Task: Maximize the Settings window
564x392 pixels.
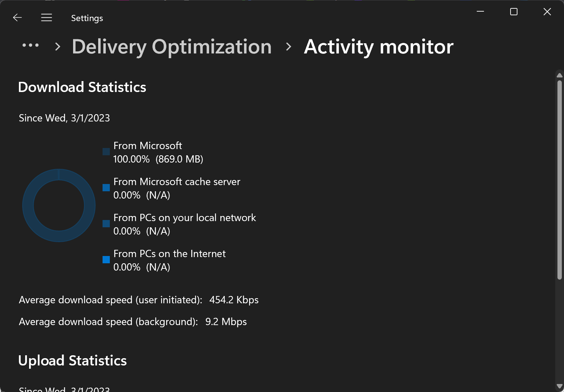Action: (x=514, y=12)
